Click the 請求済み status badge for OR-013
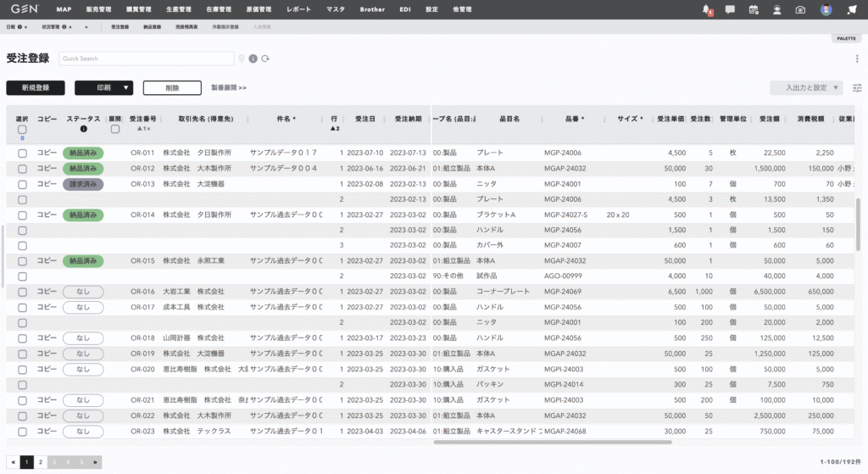The height and width of the screenshot is (474, 868). click(83, 184)
